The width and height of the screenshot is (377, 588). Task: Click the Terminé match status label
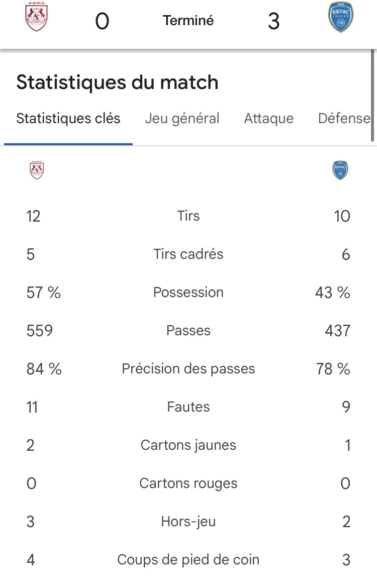(189, 20)
